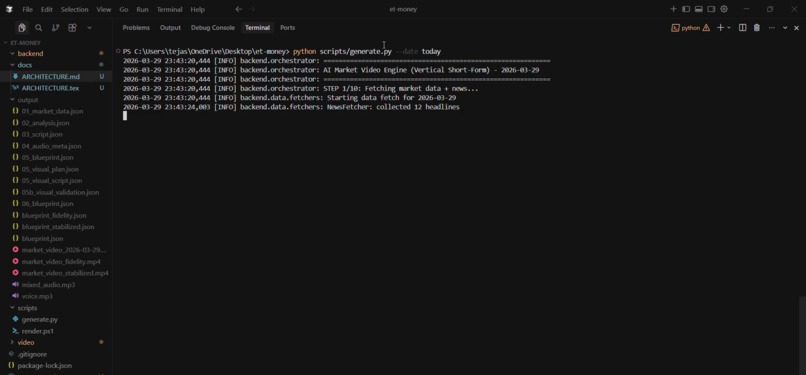Split the terminal
The height and width of the screenshot is (375, 806).
tap(742, 28)
